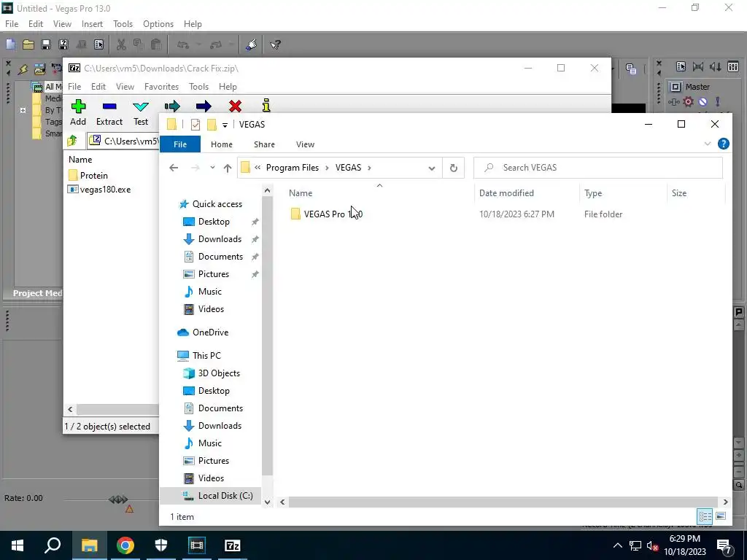Refresh the VEGAS folder view
Screen dimensions: 747x560
point(454,168)
